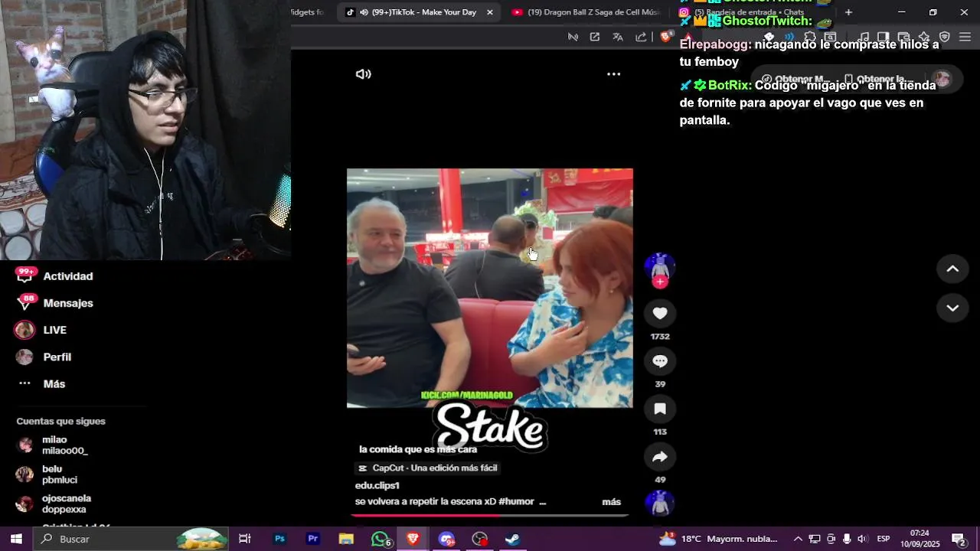Viewport: 980px width, 551px height.
Task: Open the video comments bubble
Action: pyautogui.click(x=660, y=360)
